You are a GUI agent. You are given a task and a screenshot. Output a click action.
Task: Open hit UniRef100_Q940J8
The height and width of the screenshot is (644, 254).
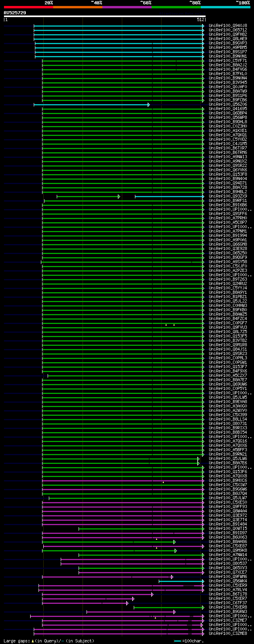click(x=228, y=25)
